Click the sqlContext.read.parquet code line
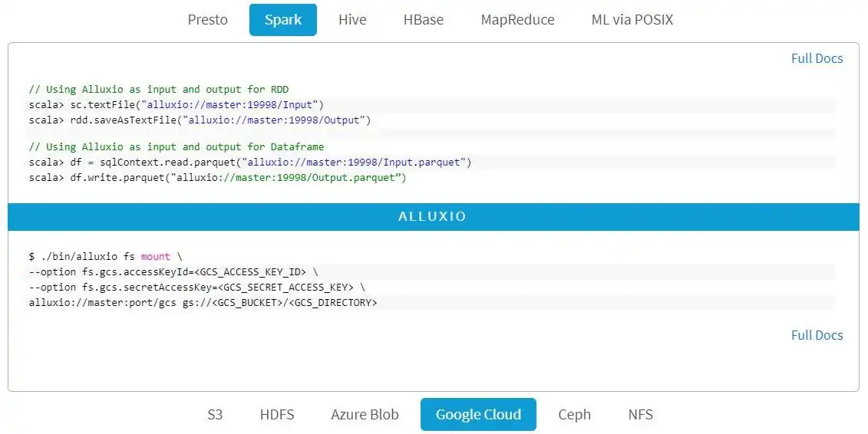This screenshot has height=434, width=868. point(250,163)
